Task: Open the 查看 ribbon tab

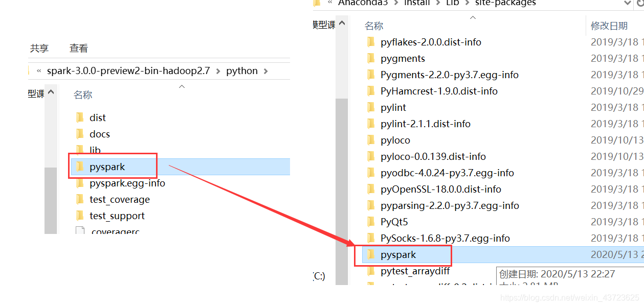Action: point(79,49)
